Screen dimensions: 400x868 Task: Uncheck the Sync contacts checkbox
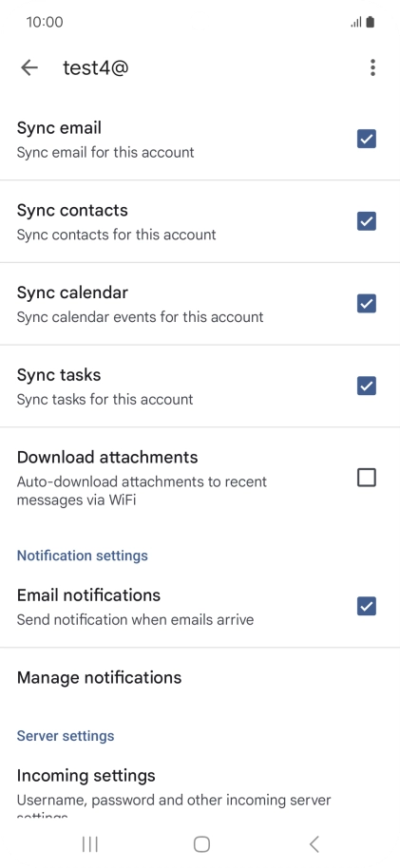point(366,221)
